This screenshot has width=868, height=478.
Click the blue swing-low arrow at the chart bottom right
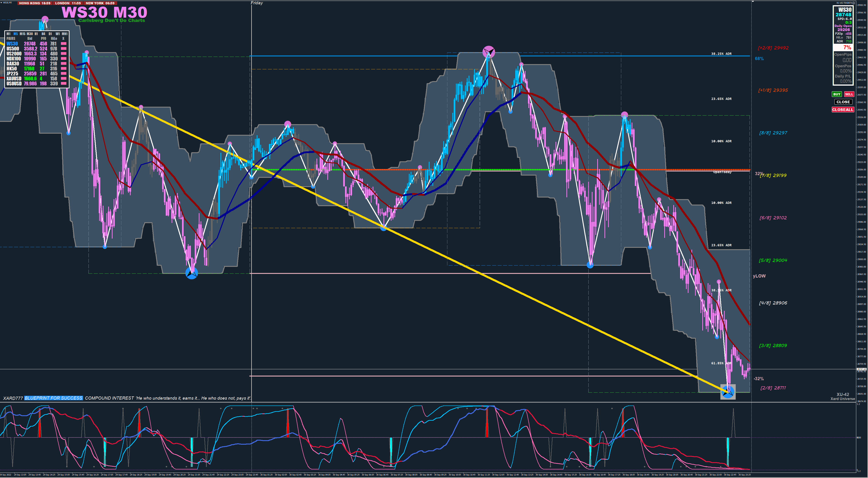(x=728, y=392)
